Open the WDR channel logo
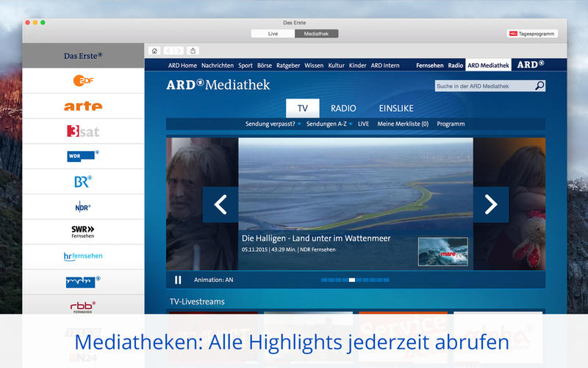588x368 pixels. [83, 156]
